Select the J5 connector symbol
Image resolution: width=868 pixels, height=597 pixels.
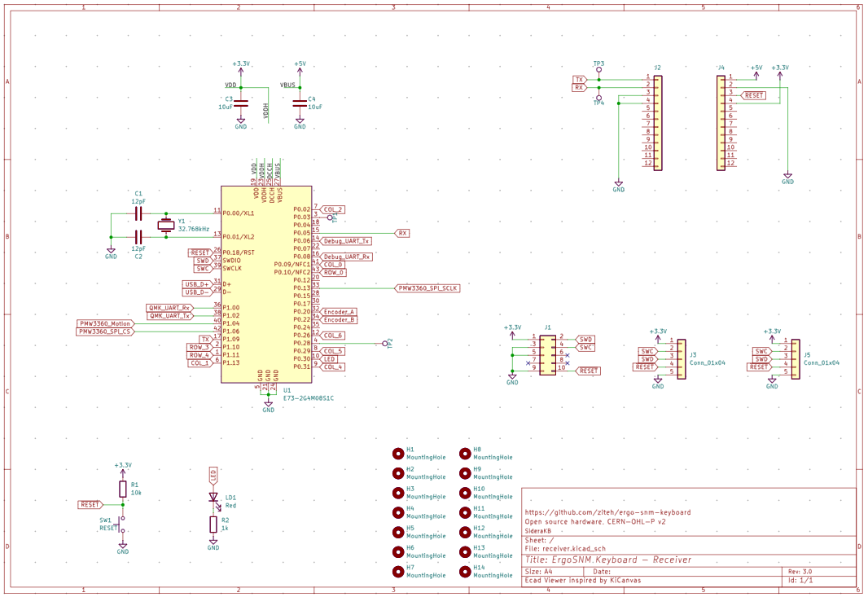point(796,359)
